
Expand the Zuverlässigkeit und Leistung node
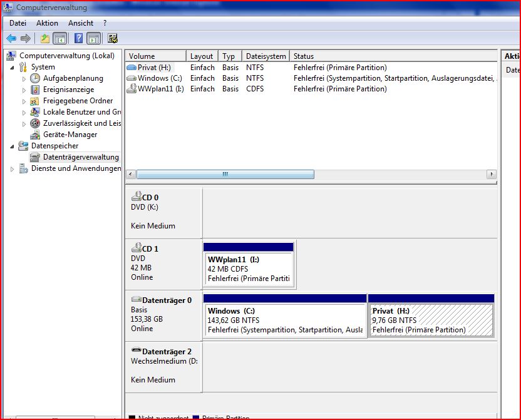tap(24, 124)
